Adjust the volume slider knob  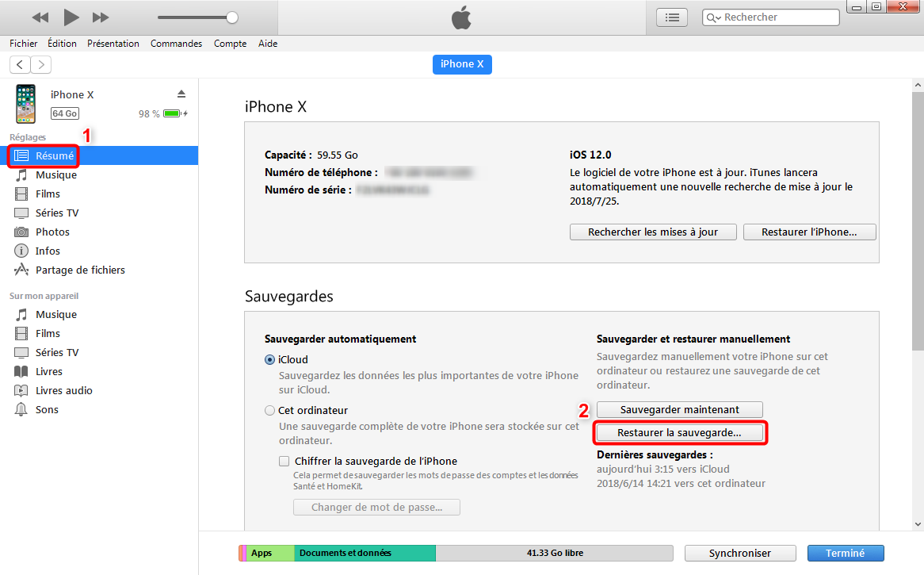click(232, 17)
